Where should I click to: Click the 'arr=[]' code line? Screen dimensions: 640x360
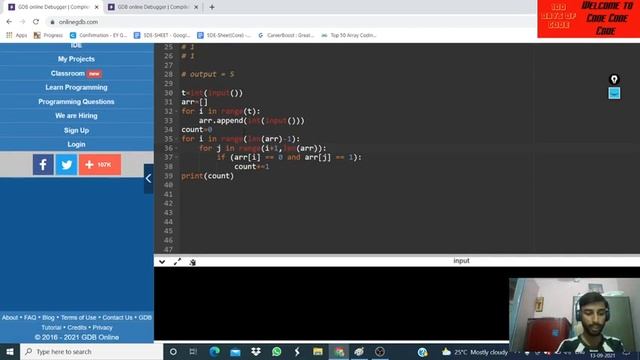tap(194, 102)
